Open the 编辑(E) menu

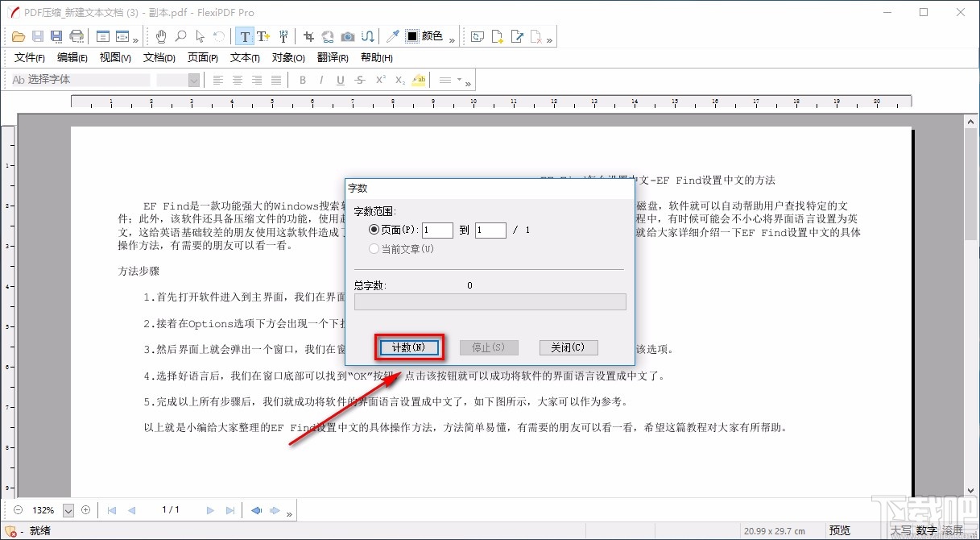coord(72,57)
